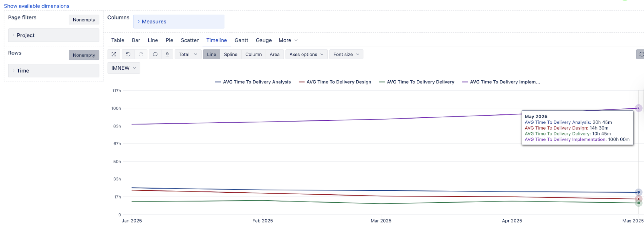Expand the Project page filter

coord(14,35)
